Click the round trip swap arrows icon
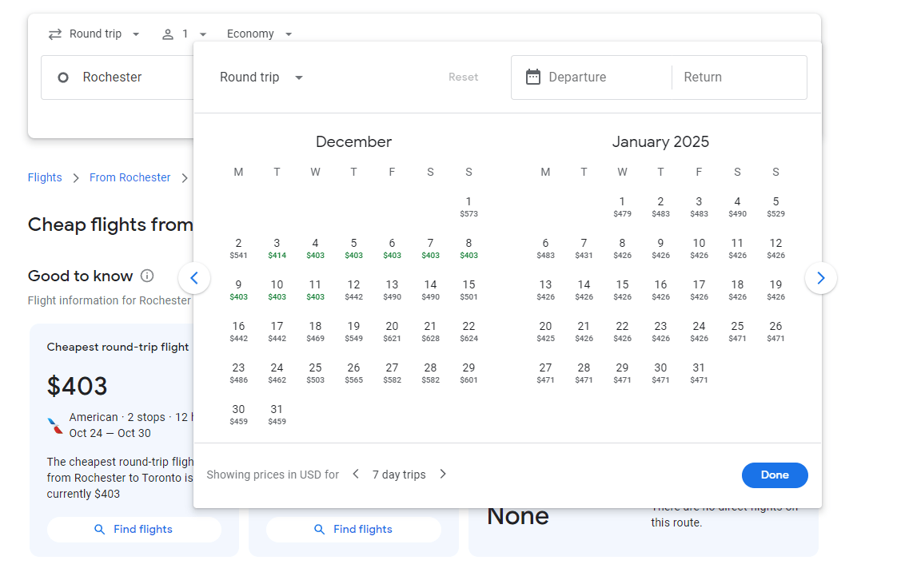Screen dimensions: 897x588 tap(54, 34)
